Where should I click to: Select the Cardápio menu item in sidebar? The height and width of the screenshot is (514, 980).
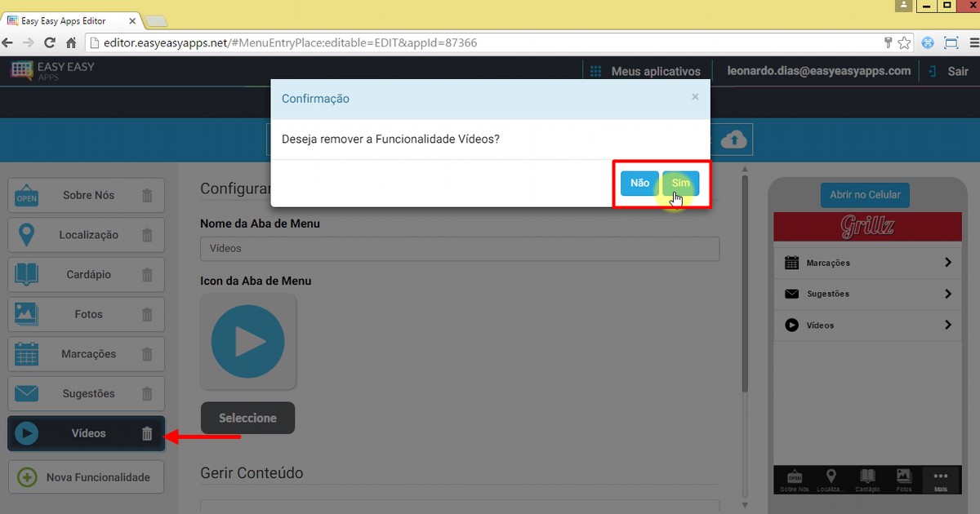87,275
